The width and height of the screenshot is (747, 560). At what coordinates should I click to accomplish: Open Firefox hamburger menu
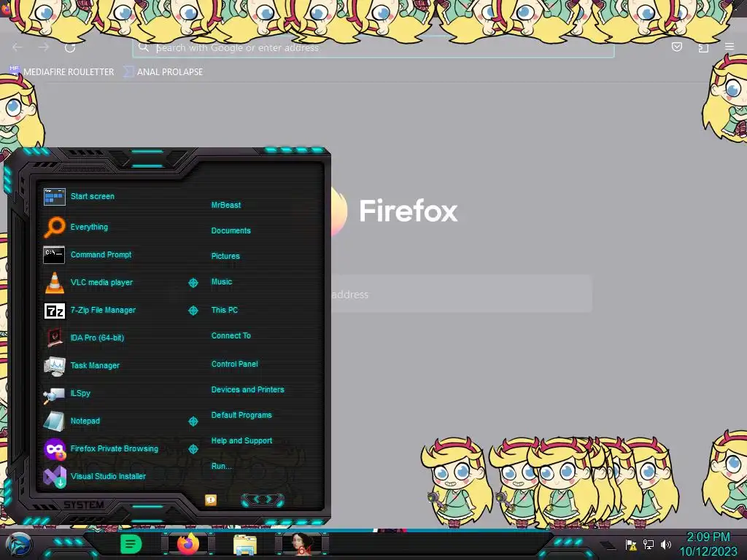coord(729,47)
